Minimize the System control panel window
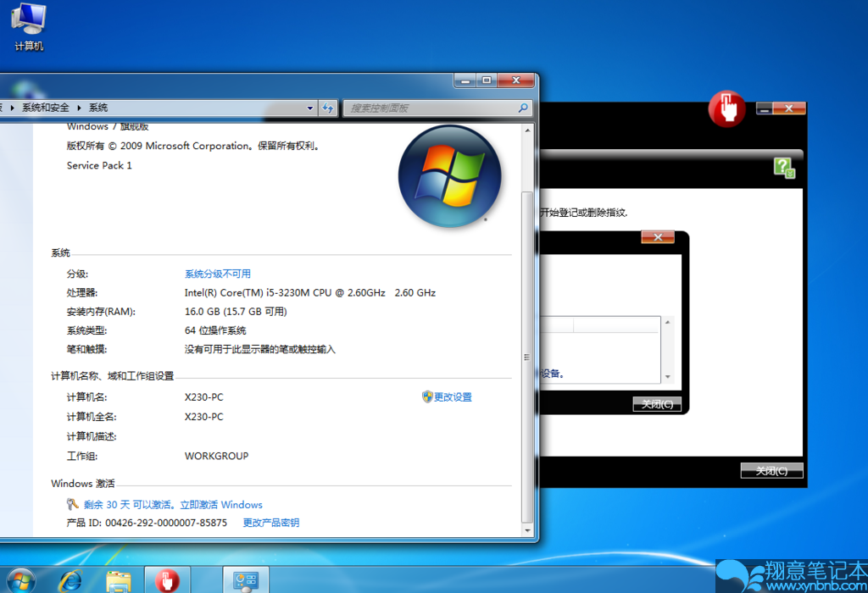Viewport: 868px width, 593px height. [465, 80]
